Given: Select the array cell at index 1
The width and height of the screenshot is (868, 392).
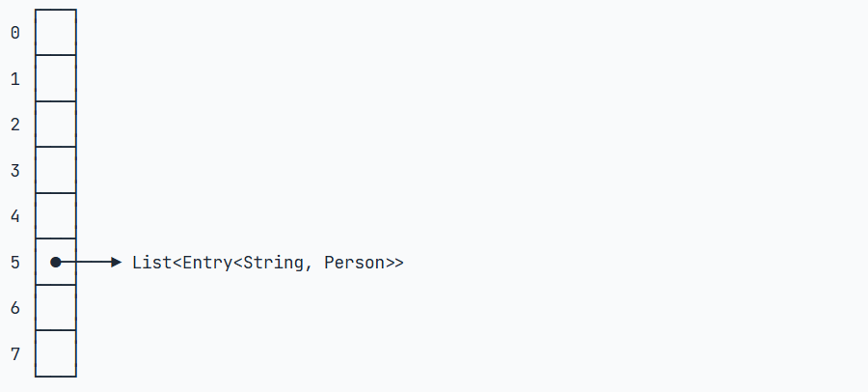Looking at the screenshot, I should point(56,78).
